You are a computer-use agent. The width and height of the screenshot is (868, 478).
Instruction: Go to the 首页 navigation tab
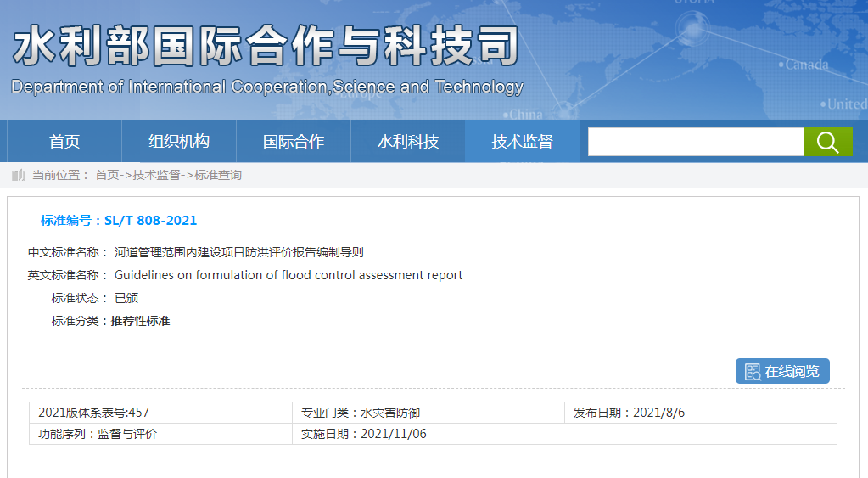click(x=64, y=142)
